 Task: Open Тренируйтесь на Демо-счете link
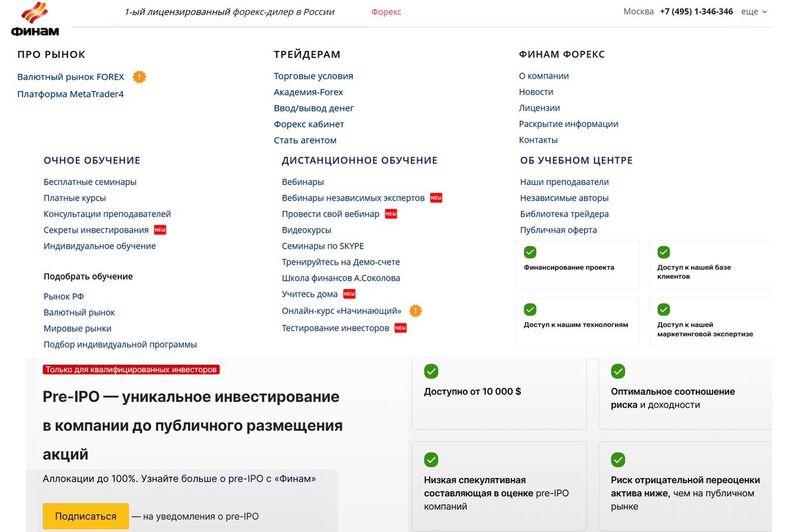point(340,262)
